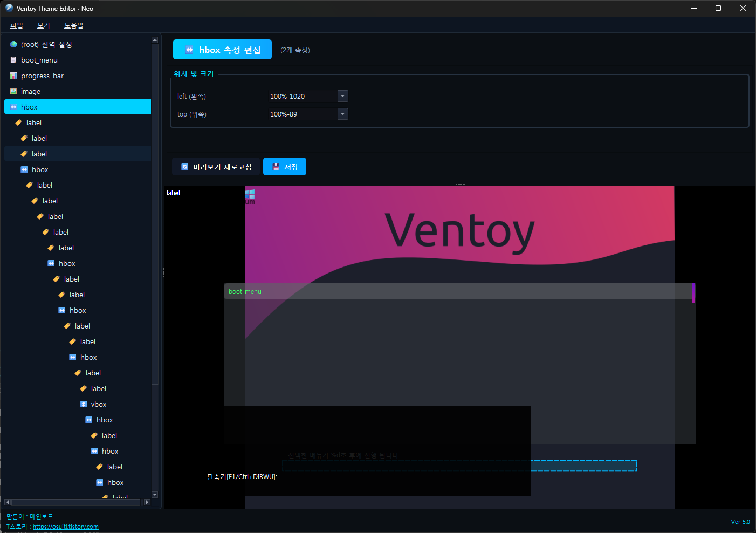Click the Windows logo icon in the preview
The height and width of the screenshot is (533, 756).
point(250,194)
